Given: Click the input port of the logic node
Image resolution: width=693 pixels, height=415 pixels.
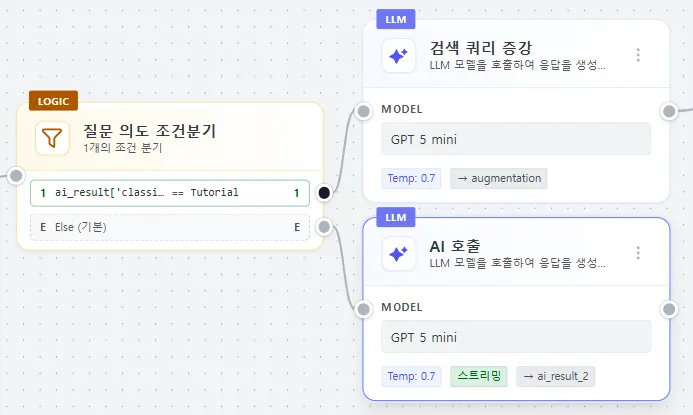Looking at the screenshot, I should (16, 177).
